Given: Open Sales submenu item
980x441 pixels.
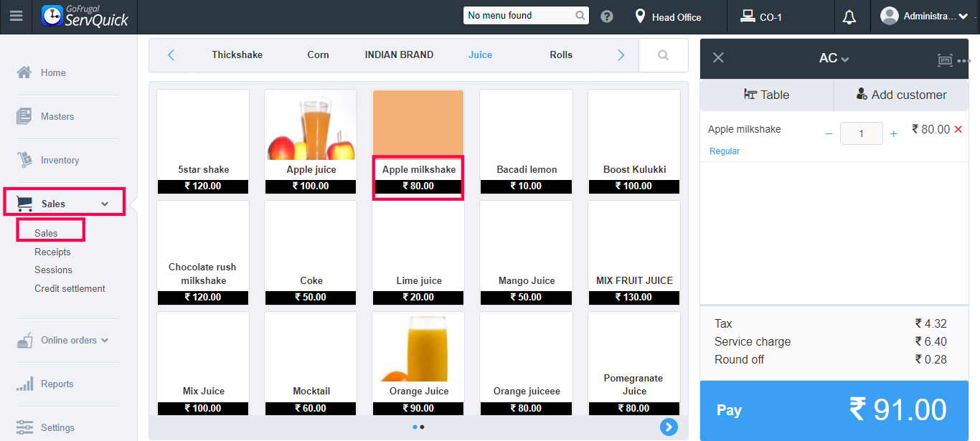Looking at the screenshot, I should 46,234.
